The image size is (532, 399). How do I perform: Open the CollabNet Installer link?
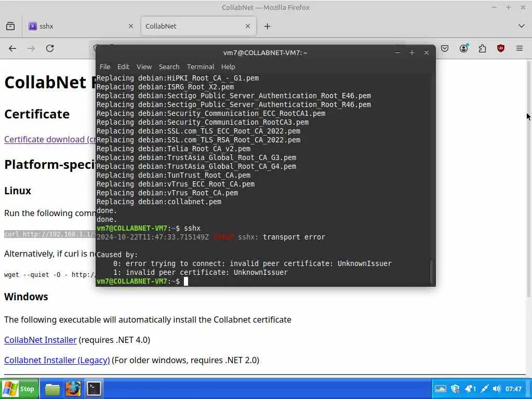(41, 340)
